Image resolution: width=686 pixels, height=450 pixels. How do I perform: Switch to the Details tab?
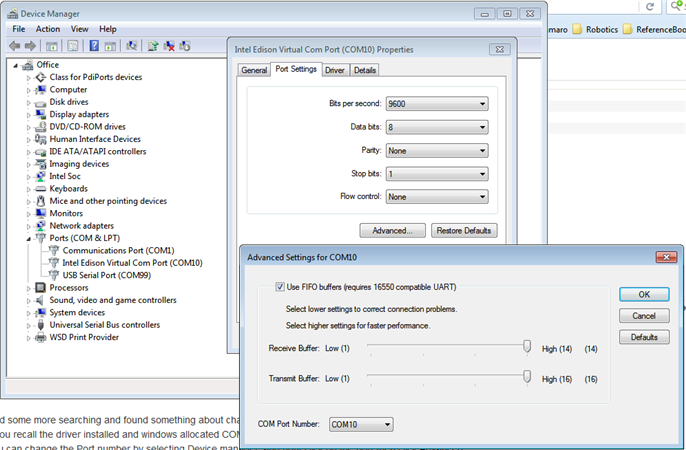tap(365, 70)
